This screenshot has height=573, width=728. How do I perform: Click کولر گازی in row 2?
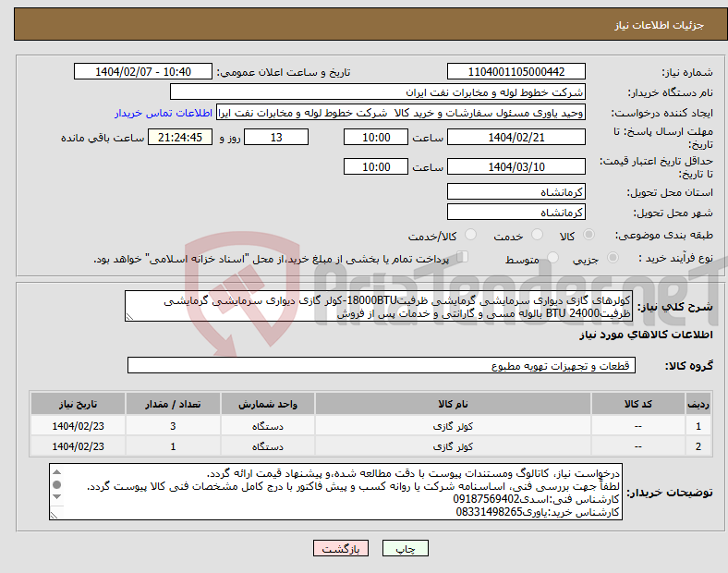(453, 446)
